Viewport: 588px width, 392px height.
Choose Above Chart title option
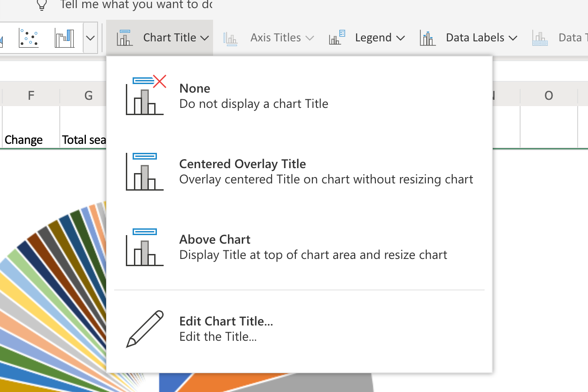tap(299, 247)
